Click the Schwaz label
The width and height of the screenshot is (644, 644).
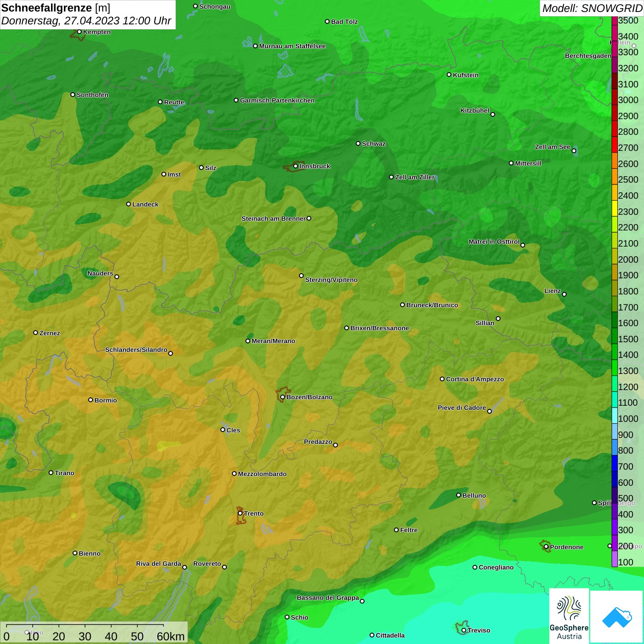[x=374, y=144]
